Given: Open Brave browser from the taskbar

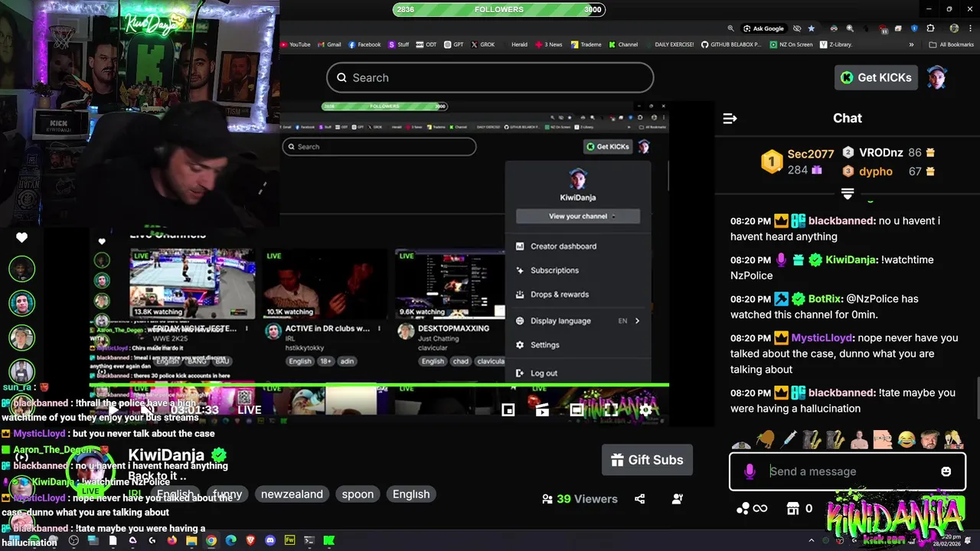Looking at the screenshot, I should pyautogui.click(x=250, y=540).
